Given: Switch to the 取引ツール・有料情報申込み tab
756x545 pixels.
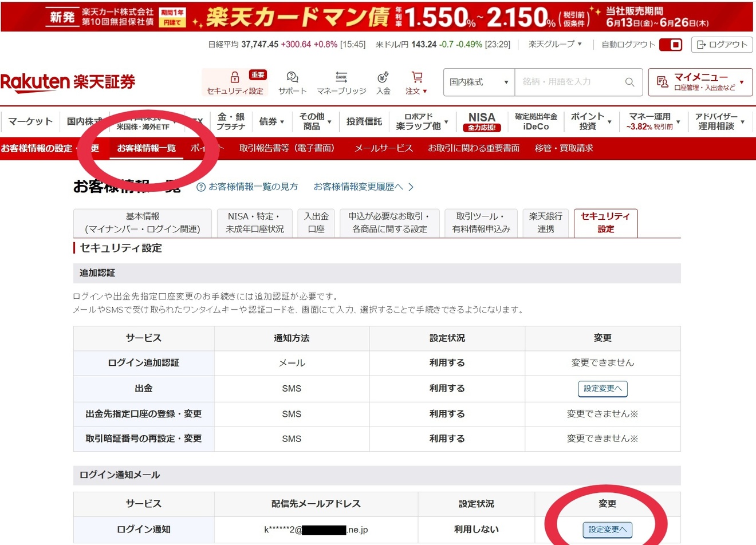Looking at the screenshot, I should coord(481,223).
